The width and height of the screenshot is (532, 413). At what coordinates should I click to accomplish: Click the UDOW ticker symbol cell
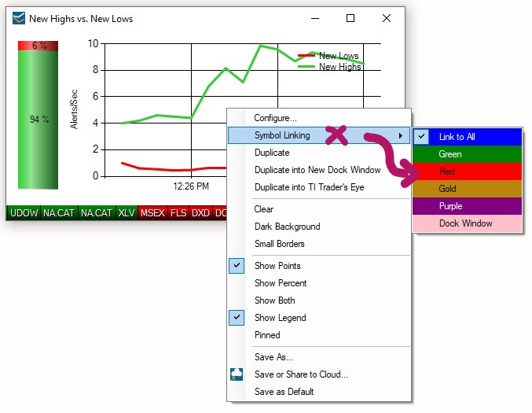tap(23, 212)
